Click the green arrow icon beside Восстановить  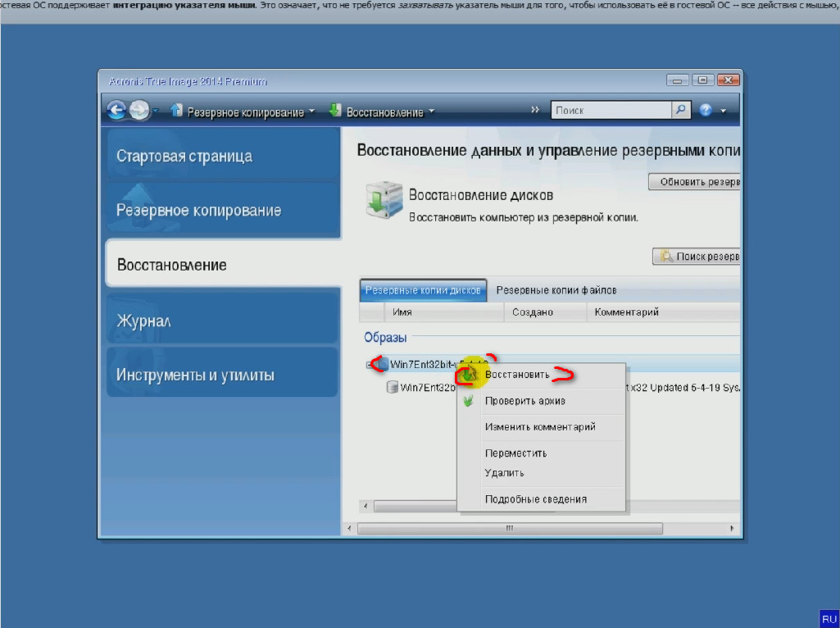[x=469, y=375]
